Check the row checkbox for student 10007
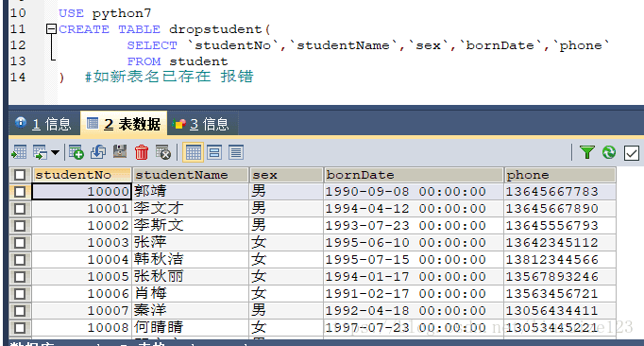 (x=20, y=311)
